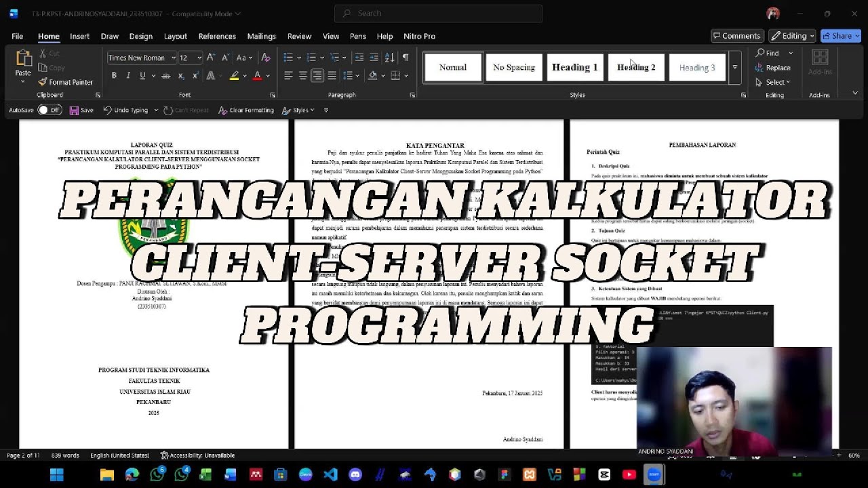Expand Bullets list dropdown arrow
868x488 pixels.
(x=299, y=58)
